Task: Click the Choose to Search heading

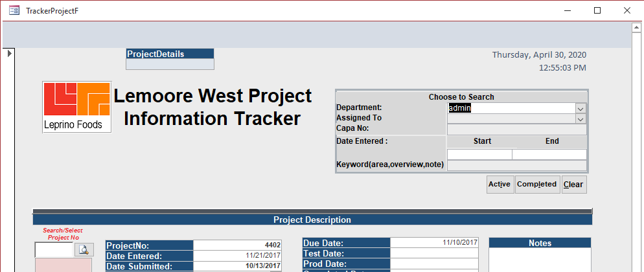Action: (x=461, y=97)
